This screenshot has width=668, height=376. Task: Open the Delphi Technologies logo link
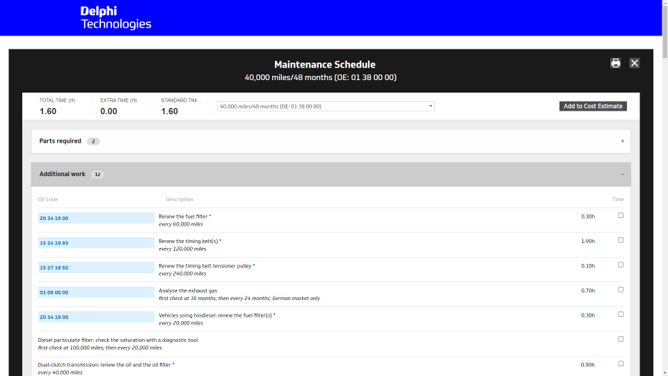(115, 17)
